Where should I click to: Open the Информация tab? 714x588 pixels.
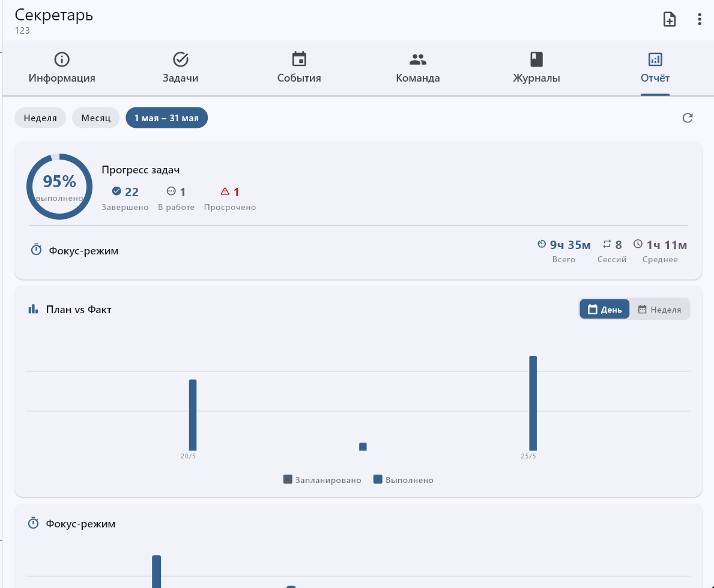[x=62, y=68]
